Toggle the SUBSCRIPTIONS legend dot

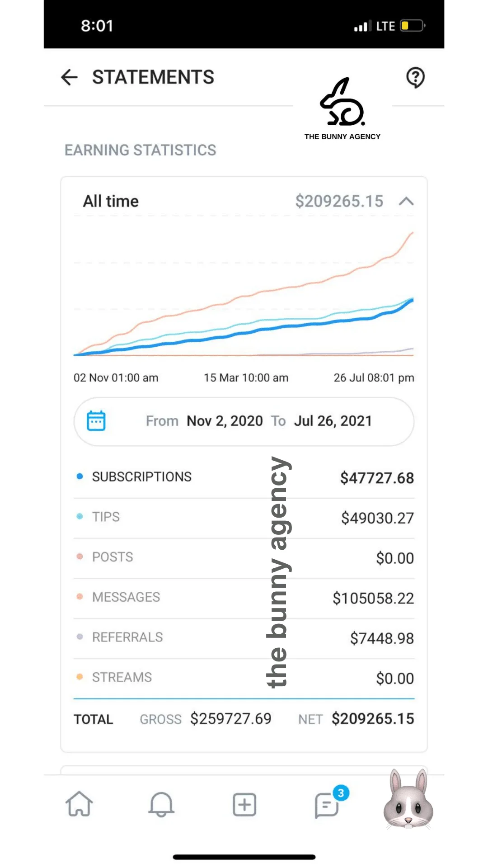click(80, 476)
